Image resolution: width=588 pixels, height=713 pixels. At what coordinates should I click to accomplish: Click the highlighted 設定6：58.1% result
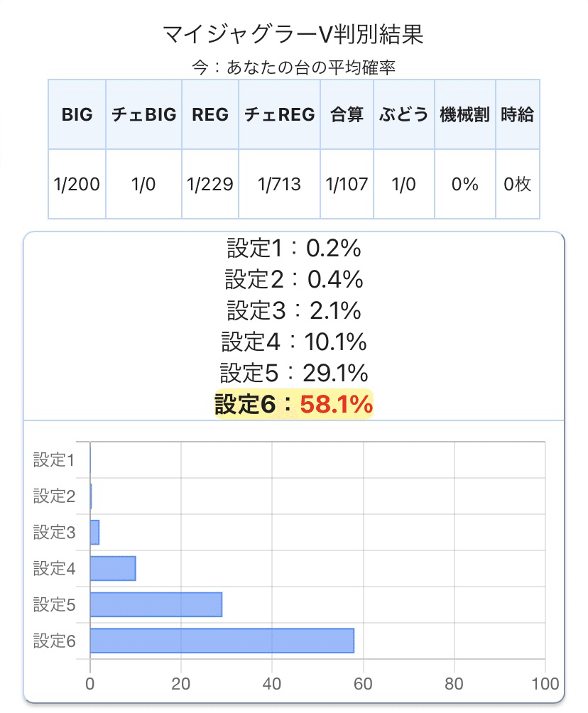294,404
